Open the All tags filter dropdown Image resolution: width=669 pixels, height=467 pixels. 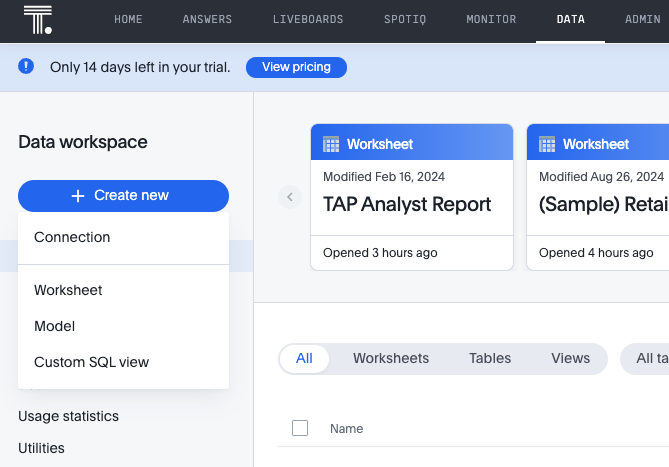pyautogui.click(x=645, y=359)
